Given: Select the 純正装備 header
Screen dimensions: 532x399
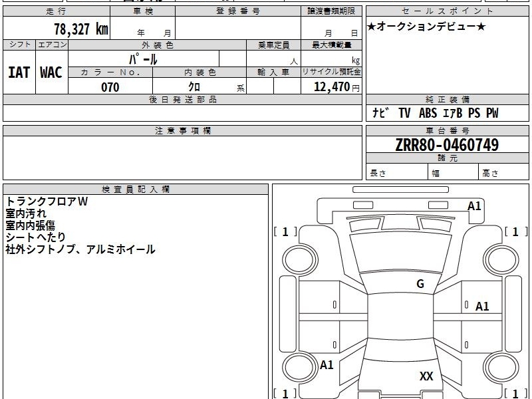Looking at the screenshot, I should pos(447,99).
